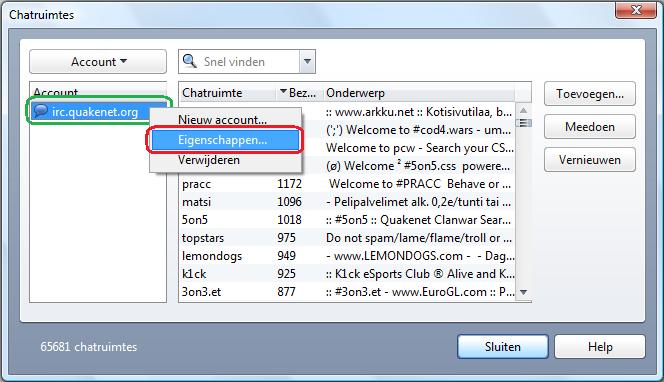The image size is (664, 382).
Task: Click the Toevoegen... button
Action: [x=590, y=94]
